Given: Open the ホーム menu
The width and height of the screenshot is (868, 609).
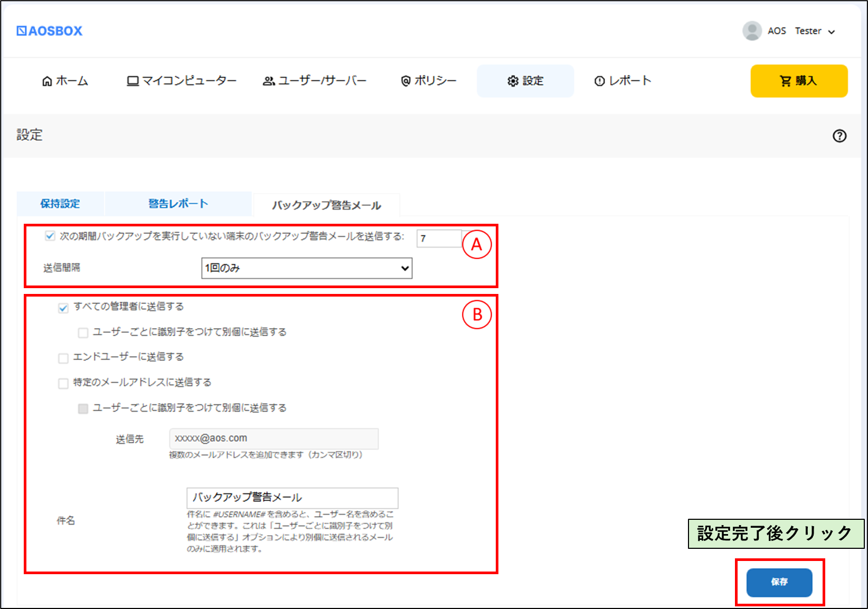Looking at the screenshot, I should click(x=65, y=81).
